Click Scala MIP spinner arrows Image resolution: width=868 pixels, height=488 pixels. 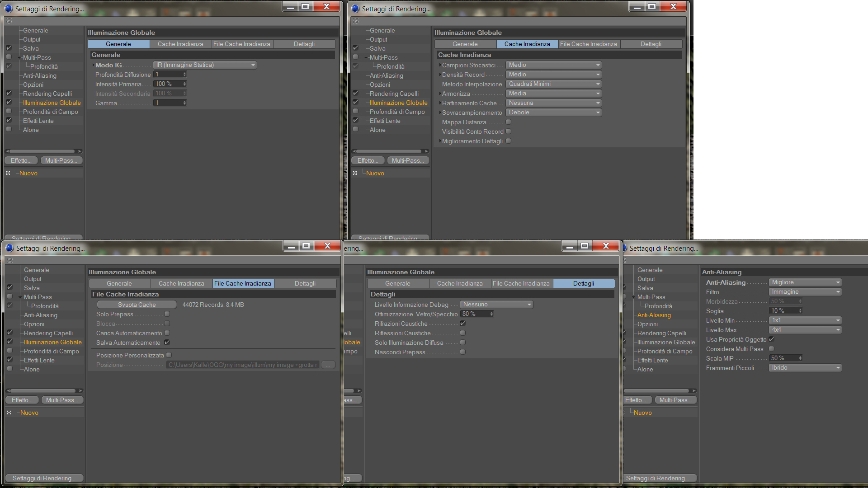[800, 358]
